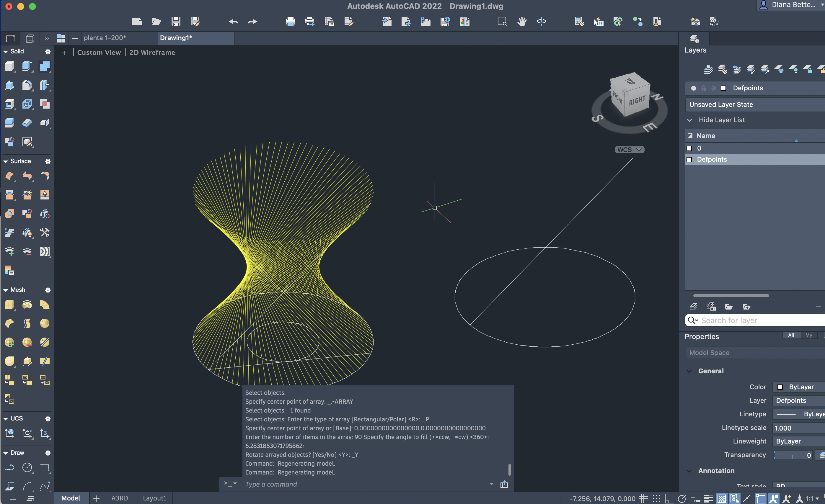
Task: Click the Plot print icon
Action: [290, 22]
